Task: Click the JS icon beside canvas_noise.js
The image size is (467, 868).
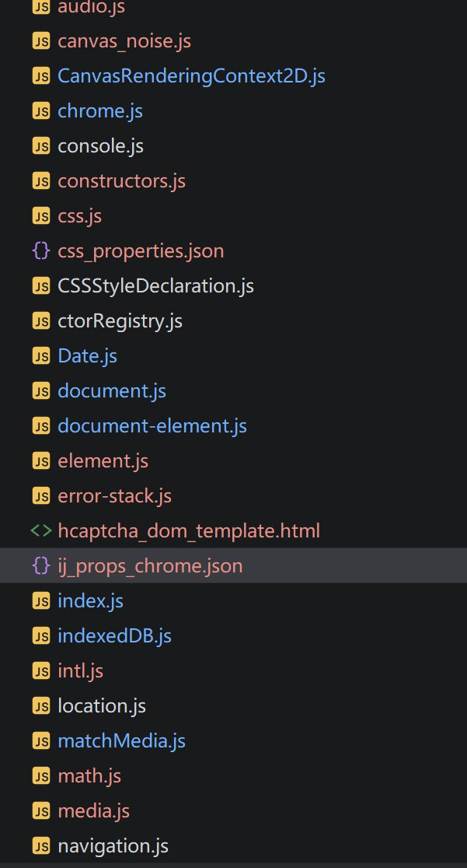Action: [x=41, y=41]
